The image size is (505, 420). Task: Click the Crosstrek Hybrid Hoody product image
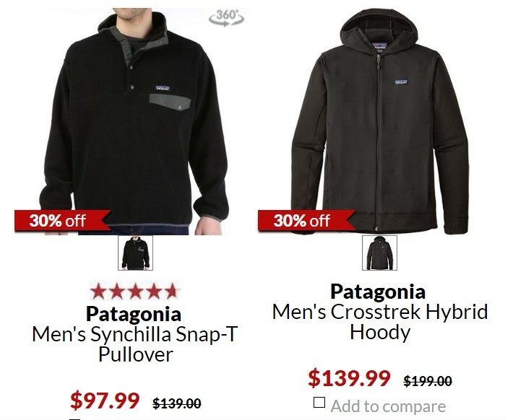(380, 121)
